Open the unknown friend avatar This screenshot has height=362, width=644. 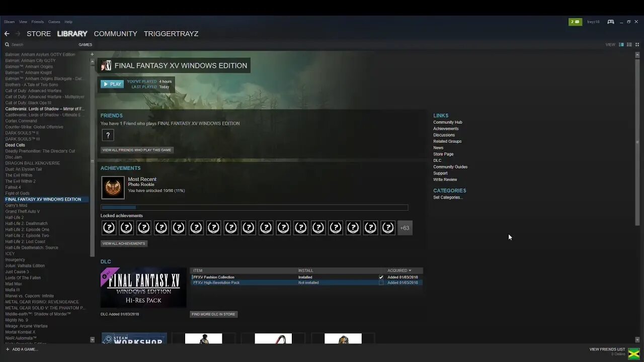108,135
